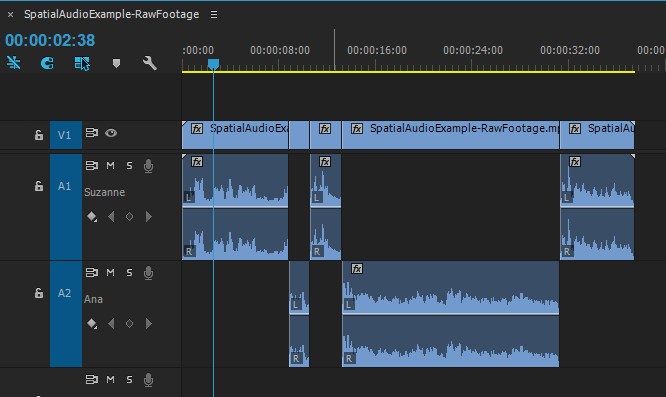Open the sequence panel menu next to the tab title

pos(214,14)
